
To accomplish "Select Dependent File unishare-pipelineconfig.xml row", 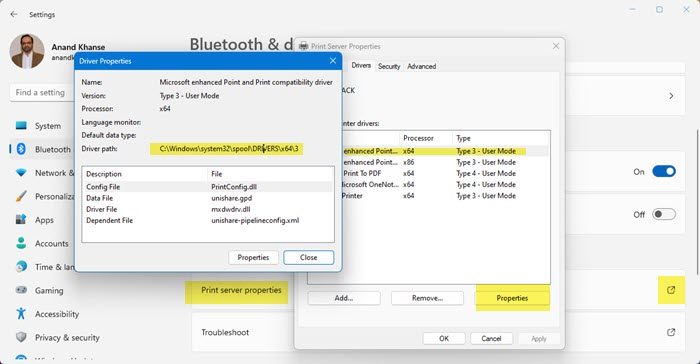I will (208, 220).
